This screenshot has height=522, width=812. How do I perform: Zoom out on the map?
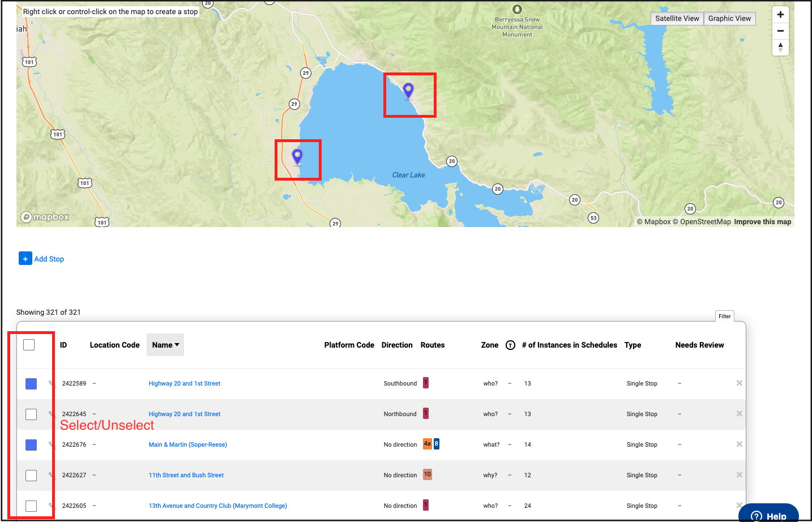(x=780, y=31)
